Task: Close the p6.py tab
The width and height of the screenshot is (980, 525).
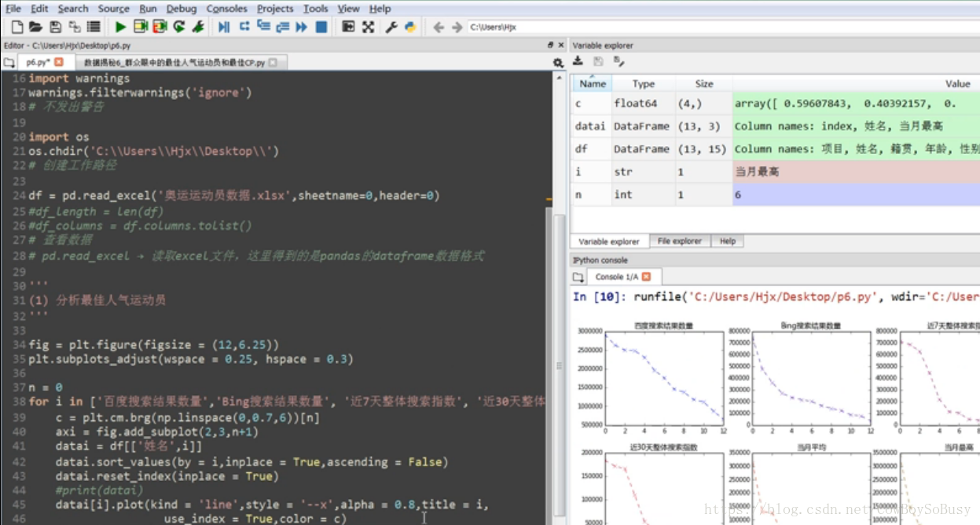Action: pos(59,62)
